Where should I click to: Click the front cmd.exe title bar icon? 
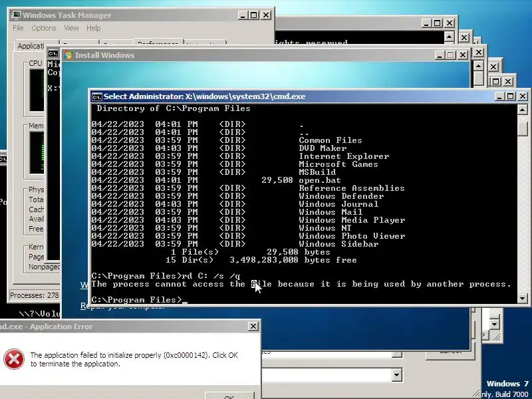pyautogui.click(x=96, y=96)
